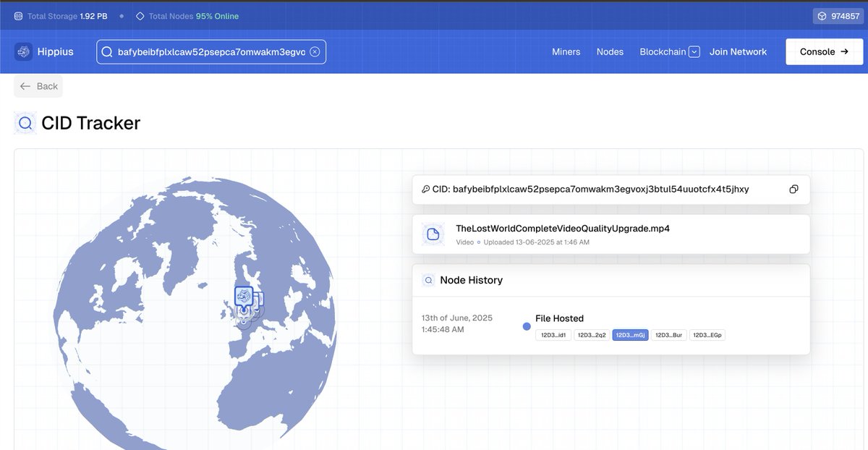Expand the Blockchain dropdown chevron
Image resolution: width=868 pixels, height=450 pixels.
(x=694, y=52)
